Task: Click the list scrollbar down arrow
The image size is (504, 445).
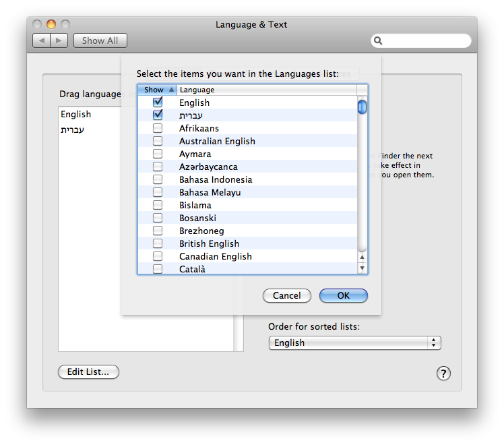Action: [363, 268]
